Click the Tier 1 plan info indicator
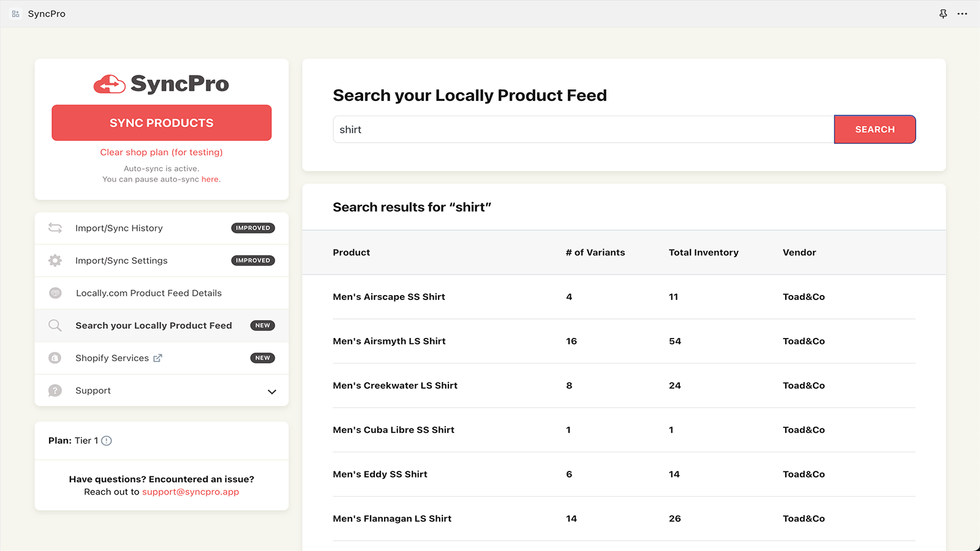The width and height of the screenshot is (980, 551). tap(107, 440)
